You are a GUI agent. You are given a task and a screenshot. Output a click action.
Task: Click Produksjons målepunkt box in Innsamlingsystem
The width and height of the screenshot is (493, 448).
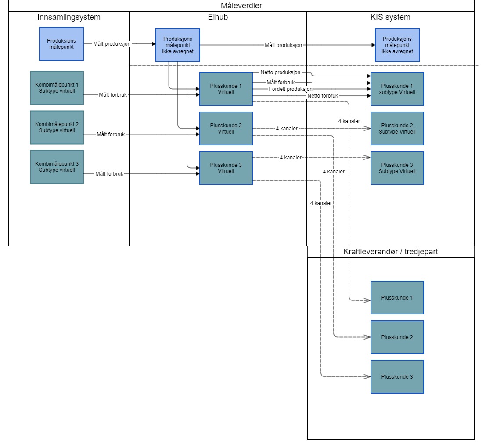click(61, 44)
